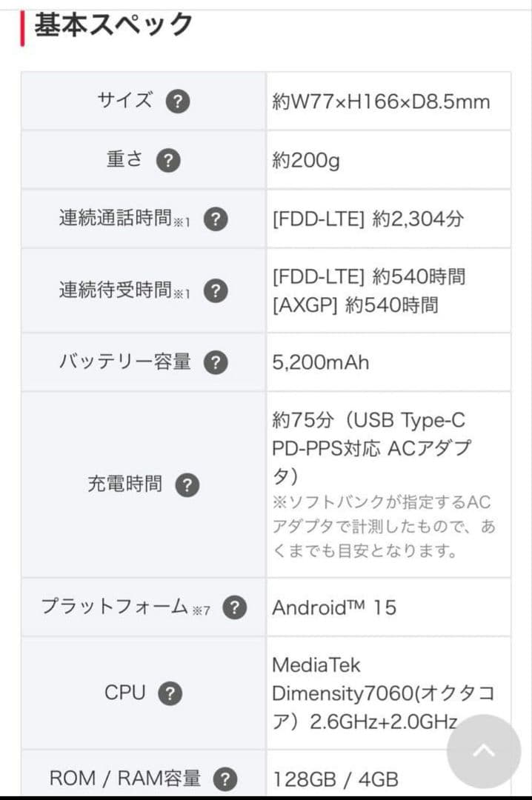
Task: Click the 連続通話時間 question mark icon
Action: pyautogui.click(x=216, y=219)
